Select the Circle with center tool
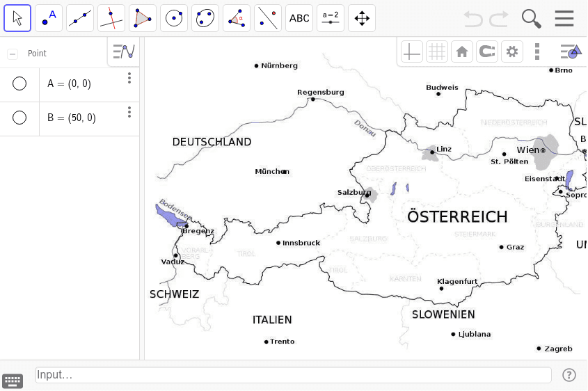The width and height of the screenshot is (588, 391). [174, 18]
